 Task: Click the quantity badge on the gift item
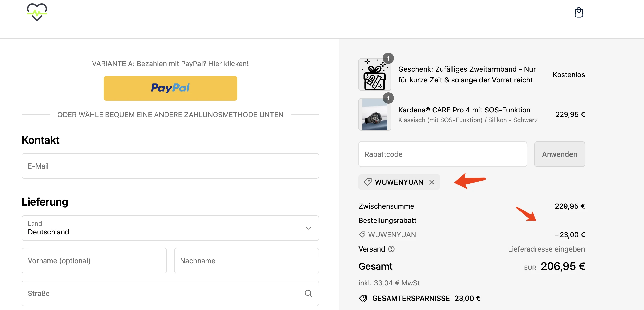[388, 58]
